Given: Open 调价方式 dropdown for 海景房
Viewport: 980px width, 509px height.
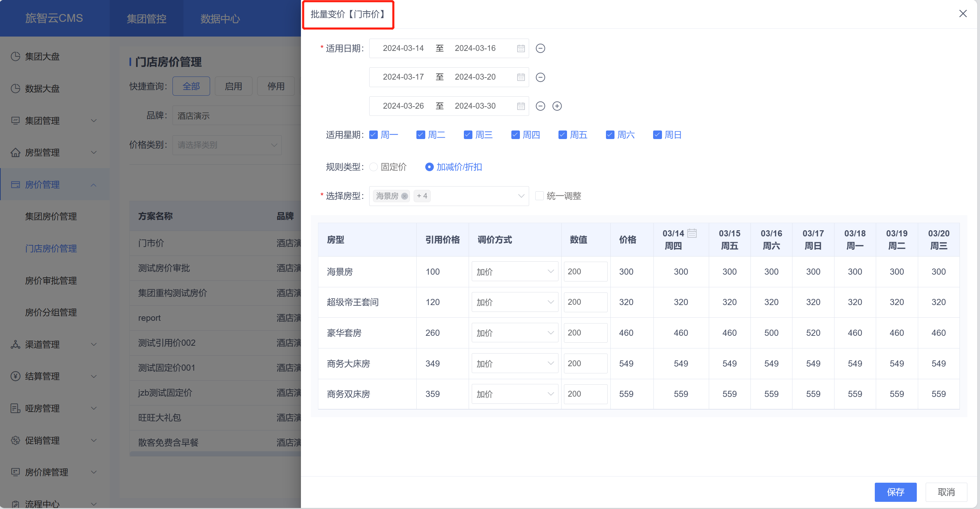Looking at the screenshot, I should tap(515, 272).
